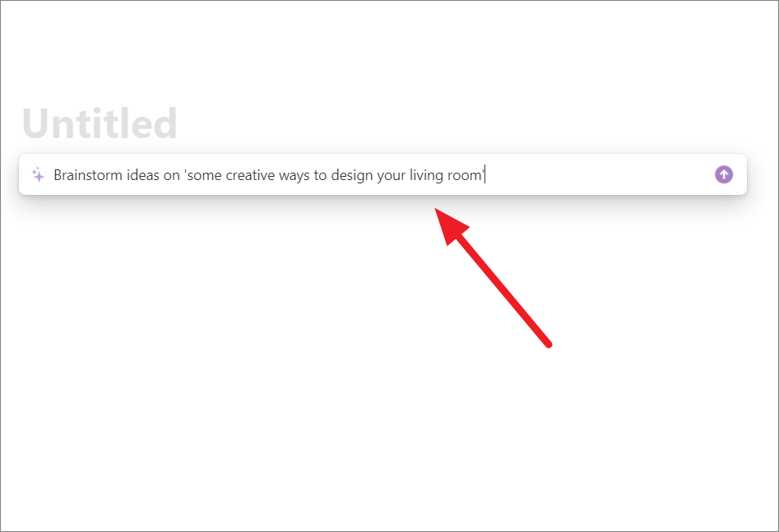Click the word 'ways' in the prompt
The image size is (779, 532).
[294, 176]
